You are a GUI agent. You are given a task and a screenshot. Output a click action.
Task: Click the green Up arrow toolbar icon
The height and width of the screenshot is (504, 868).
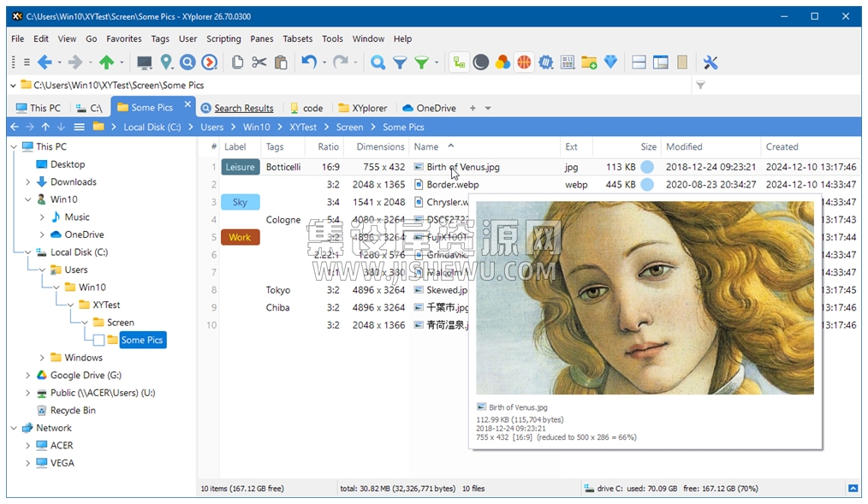[106, 62]
